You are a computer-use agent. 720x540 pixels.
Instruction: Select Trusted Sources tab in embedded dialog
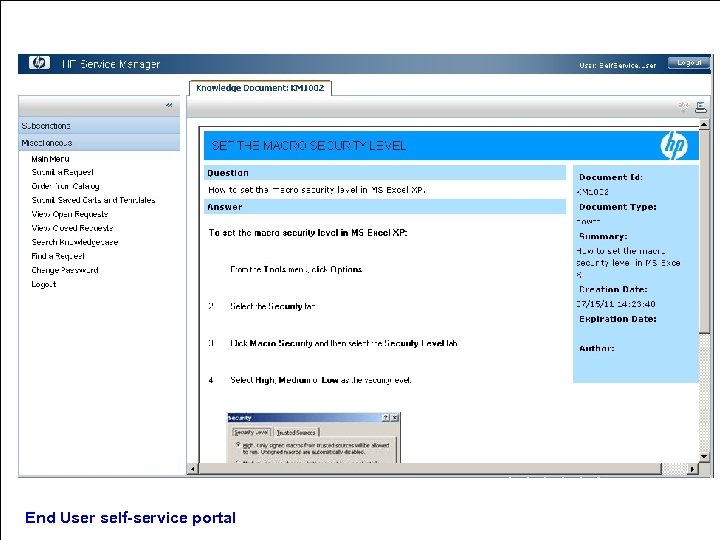(296, 433)
